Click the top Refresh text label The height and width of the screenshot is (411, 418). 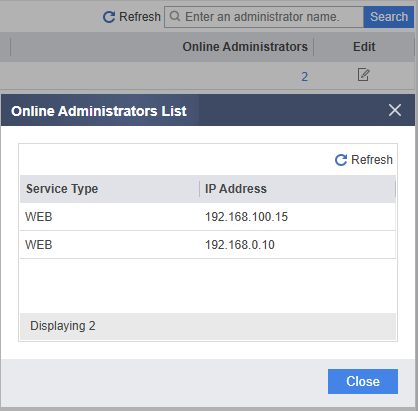pos(140,17)
